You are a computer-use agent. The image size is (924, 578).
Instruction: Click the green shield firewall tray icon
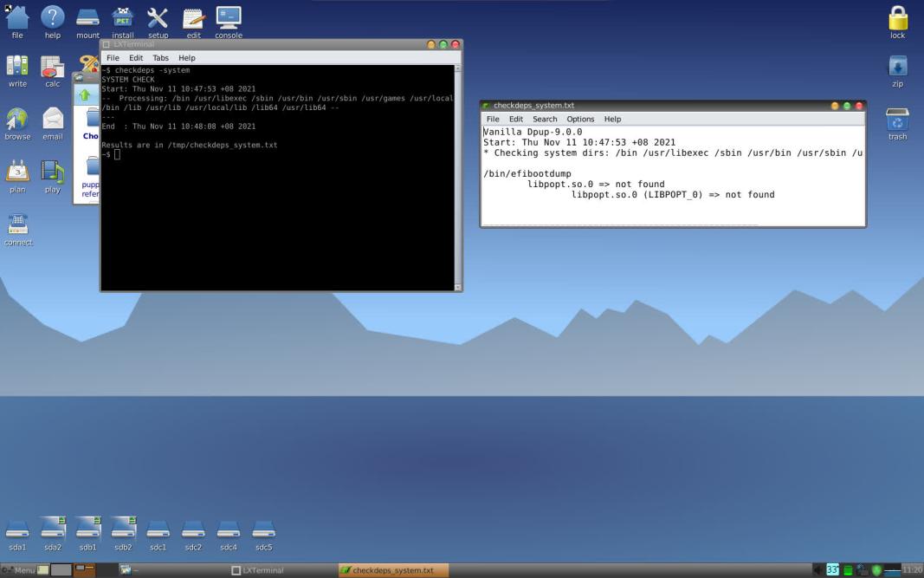[877, 570]
